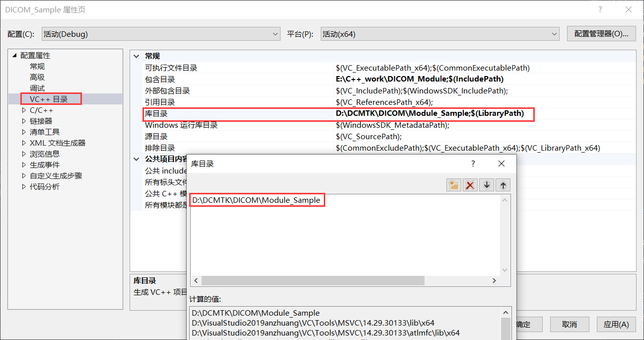Move the directory path up
Image resolution: width=644 pixels, height=340 pixels.
(502, 184)
